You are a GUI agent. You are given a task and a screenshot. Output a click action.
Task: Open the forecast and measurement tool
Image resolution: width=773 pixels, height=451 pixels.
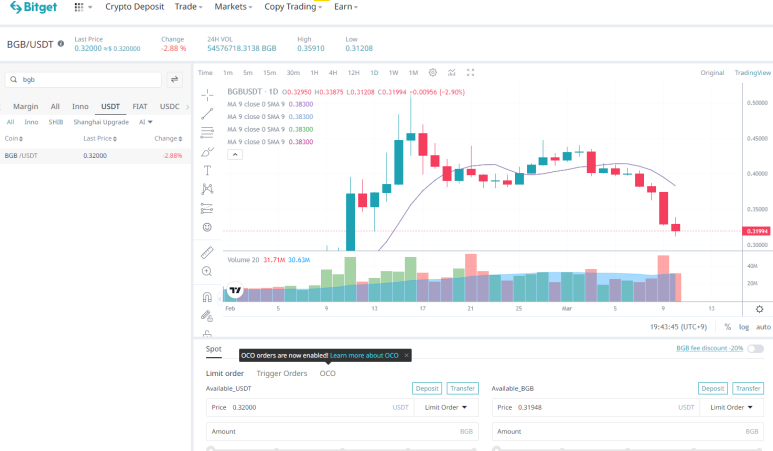pyautogui.click(x=207, y=208)
